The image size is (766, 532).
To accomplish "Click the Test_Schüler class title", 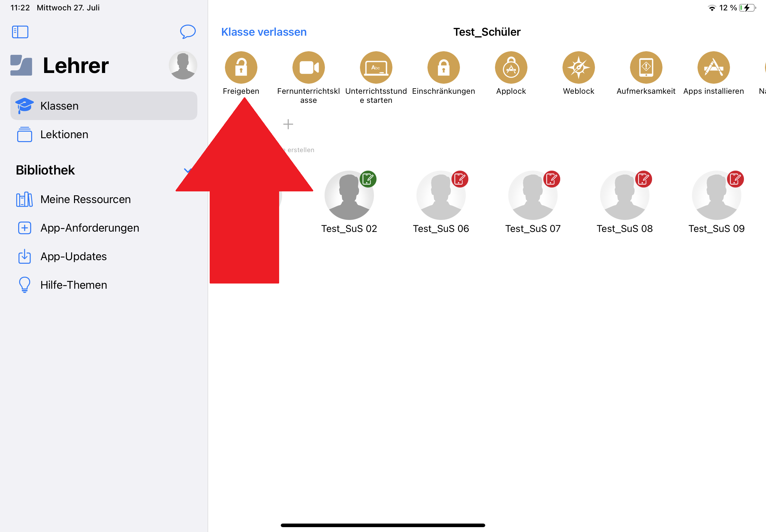I will (x=487, y=32).
